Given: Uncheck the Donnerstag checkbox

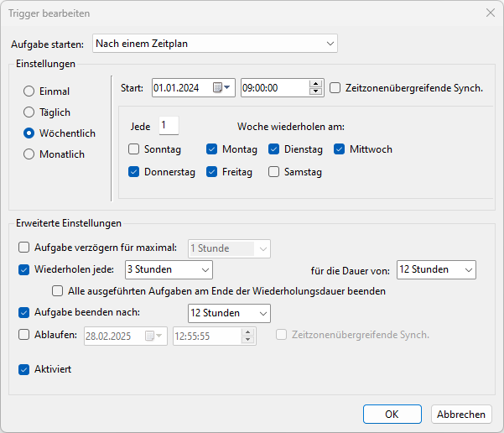Looking at the screenshot, I should point(133,172).
